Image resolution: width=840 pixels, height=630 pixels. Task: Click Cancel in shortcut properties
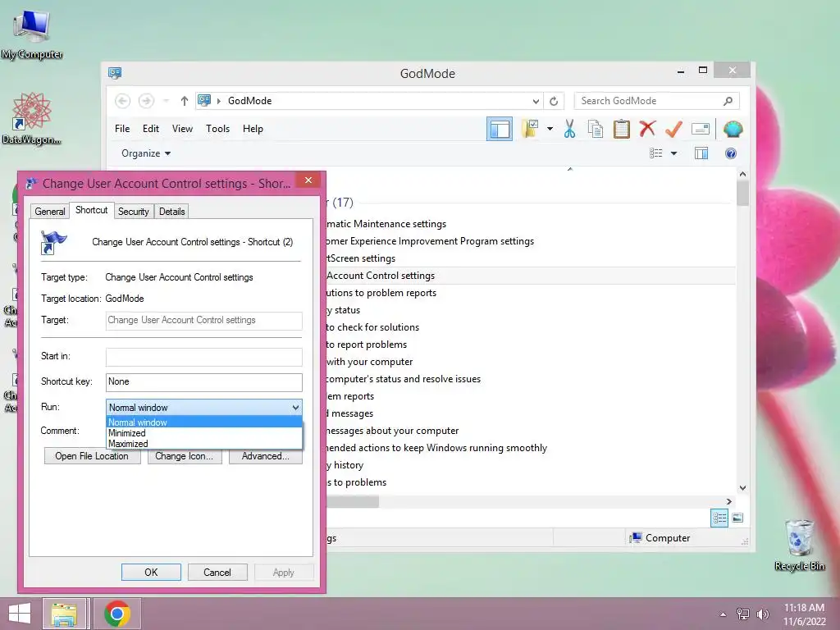(x=217, y=572)
